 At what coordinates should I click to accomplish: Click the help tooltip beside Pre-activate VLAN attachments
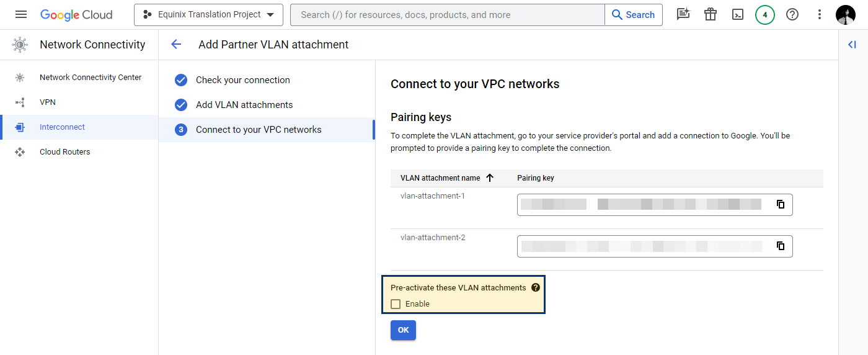coord(536,288)
